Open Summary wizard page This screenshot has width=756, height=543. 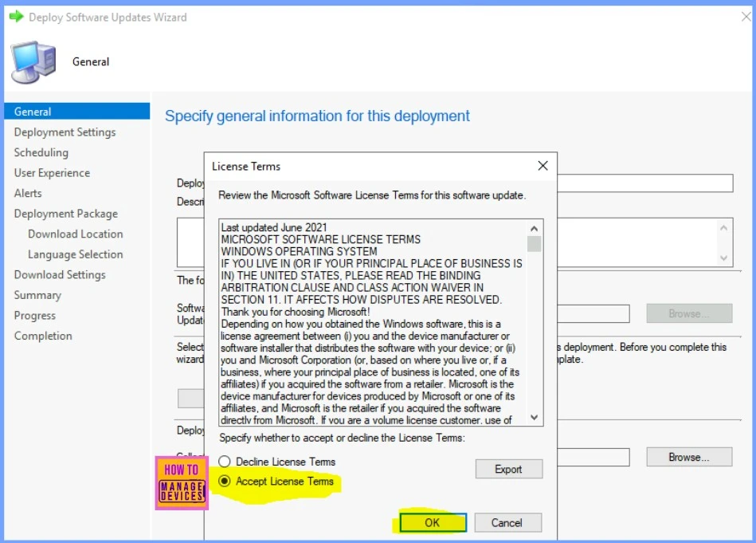tap(37, 295)
